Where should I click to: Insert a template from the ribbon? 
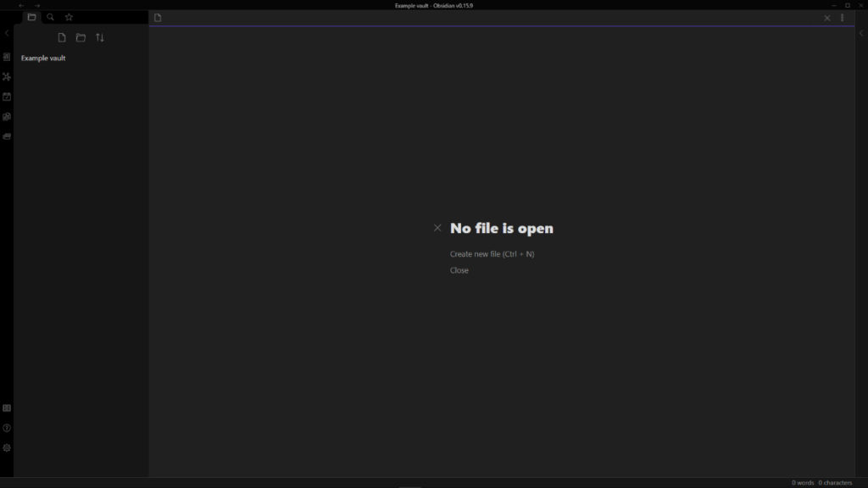[6, 116]
